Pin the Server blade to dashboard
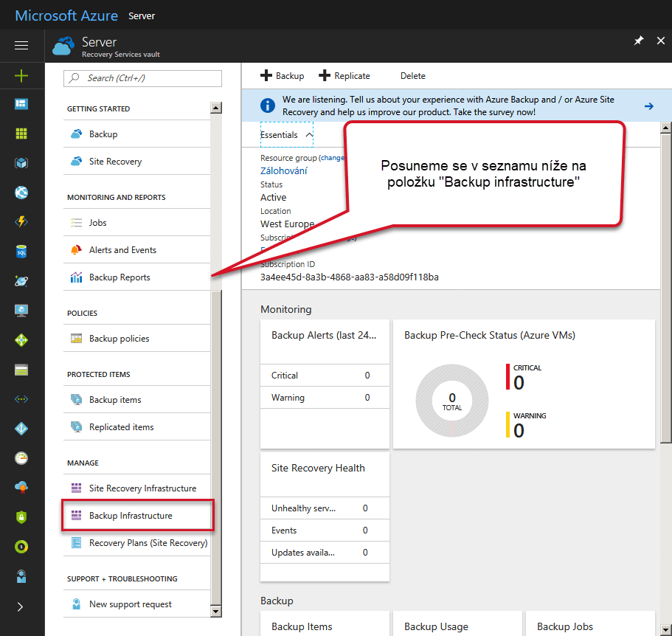The height and width of the screenshot is (636, 672). click(639, 41)
